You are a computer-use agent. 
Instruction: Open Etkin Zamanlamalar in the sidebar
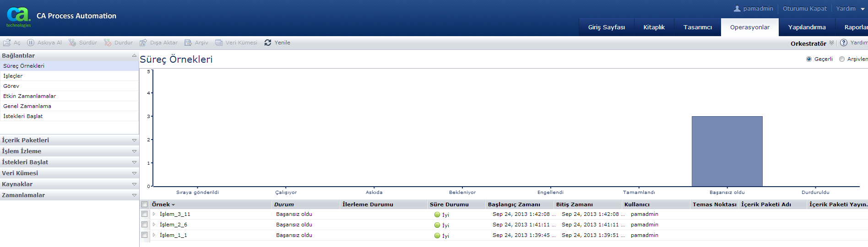[69, 96]
